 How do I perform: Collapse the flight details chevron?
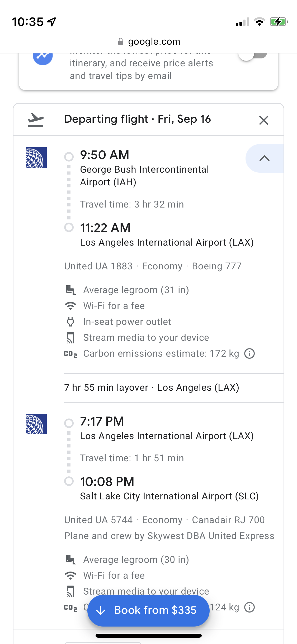(264, 158)
